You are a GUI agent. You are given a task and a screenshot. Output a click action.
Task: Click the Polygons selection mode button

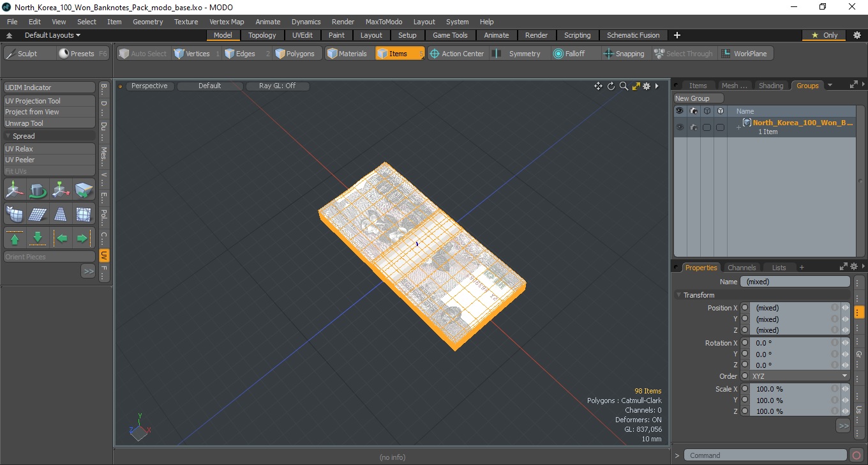point(296,54)
